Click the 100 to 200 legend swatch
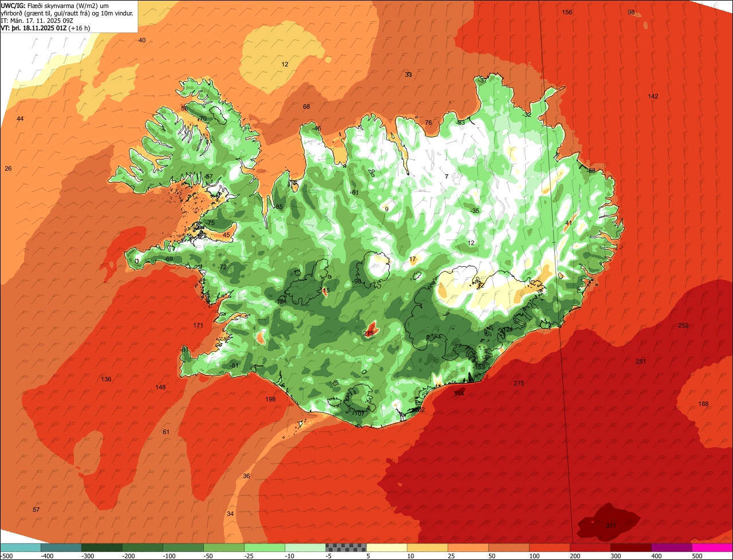 549,547
